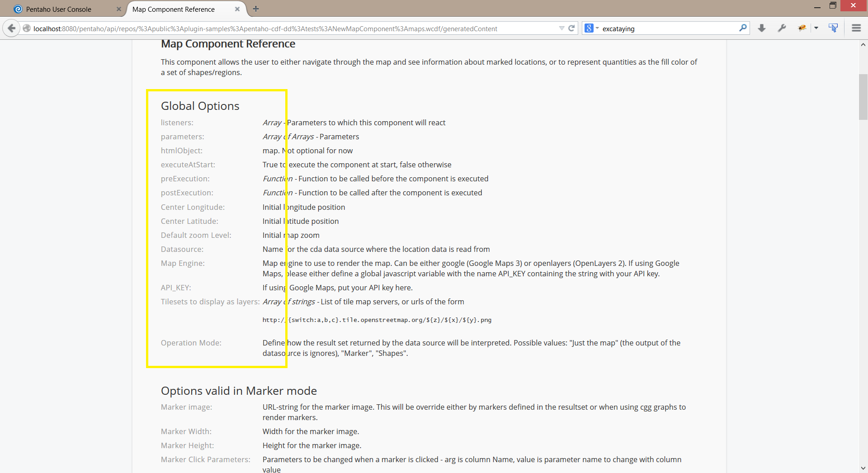This screenshot has height=473, width=868.
Task: Open a new browser tab
Action: pos(256,9)
